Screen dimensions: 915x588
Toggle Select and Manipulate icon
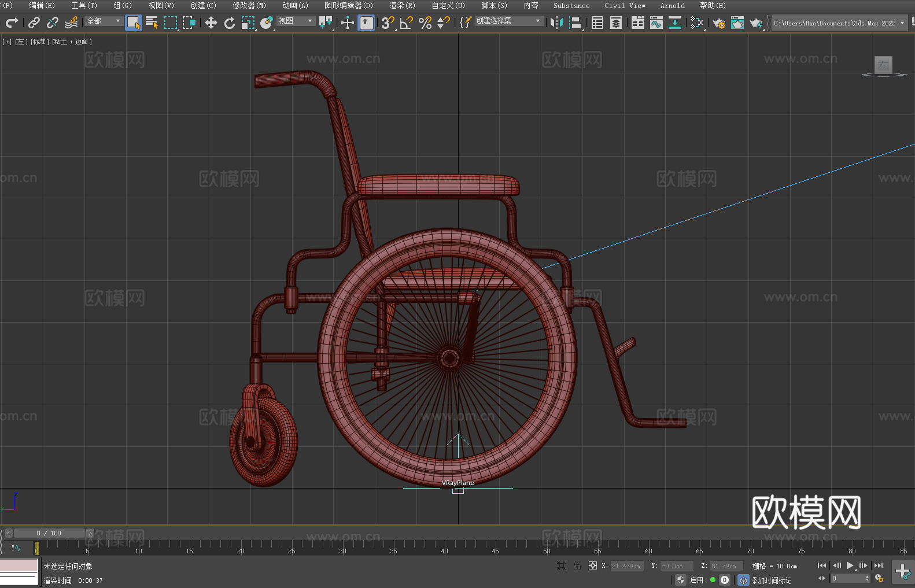348,23
